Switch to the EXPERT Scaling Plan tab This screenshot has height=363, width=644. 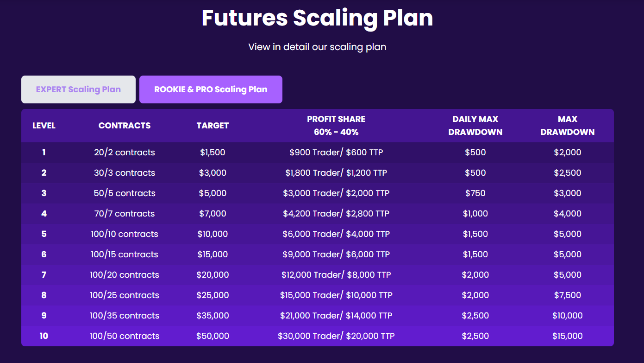coord(78,89)
